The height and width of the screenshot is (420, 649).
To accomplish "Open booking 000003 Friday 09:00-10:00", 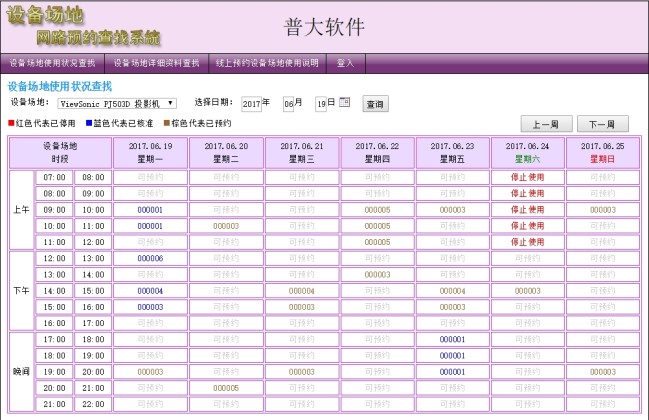I will tap(452, 210).
